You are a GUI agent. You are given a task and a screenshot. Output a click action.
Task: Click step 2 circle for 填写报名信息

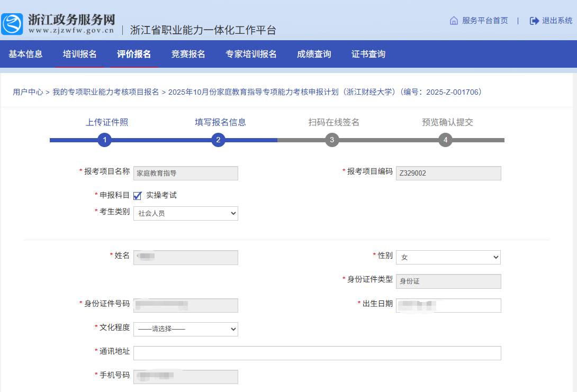click(x=218, y=140)
